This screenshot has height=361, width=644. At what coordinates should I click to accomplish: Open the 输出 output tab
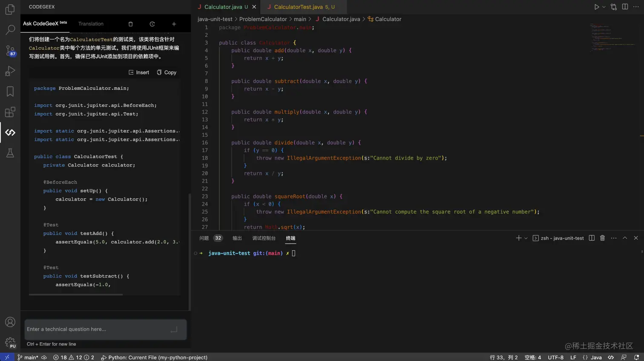point(237,238)
